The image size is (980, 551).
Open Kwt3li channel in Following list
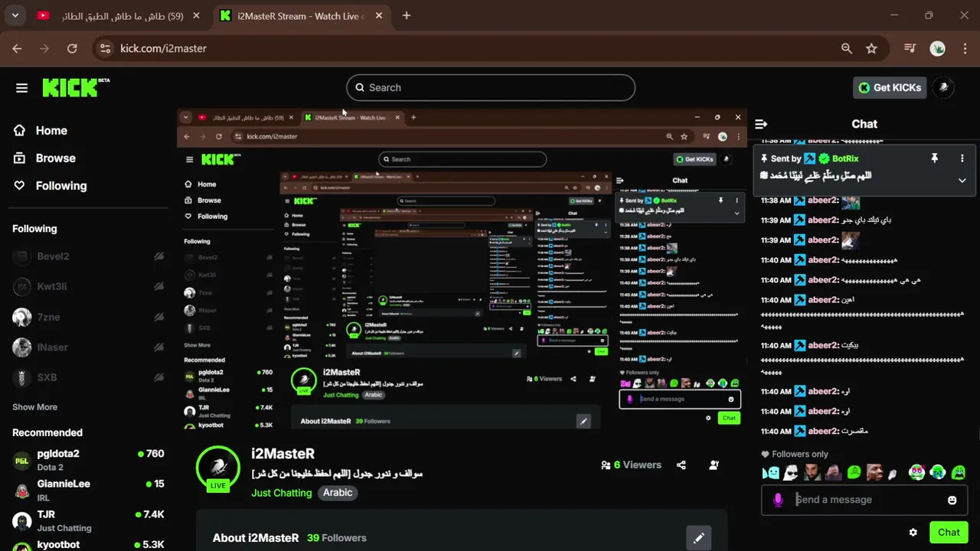88,287
